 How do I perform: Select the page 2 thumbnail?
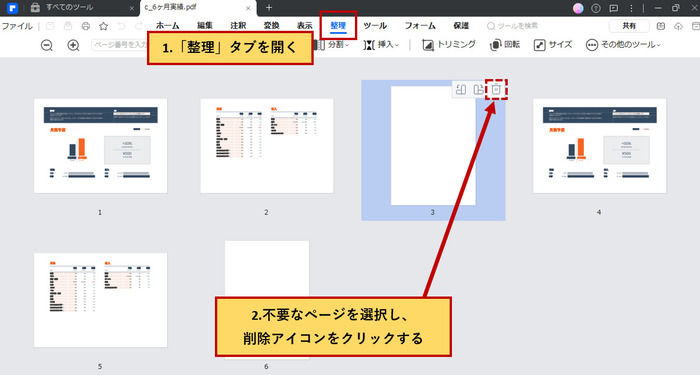pos(267,146)
